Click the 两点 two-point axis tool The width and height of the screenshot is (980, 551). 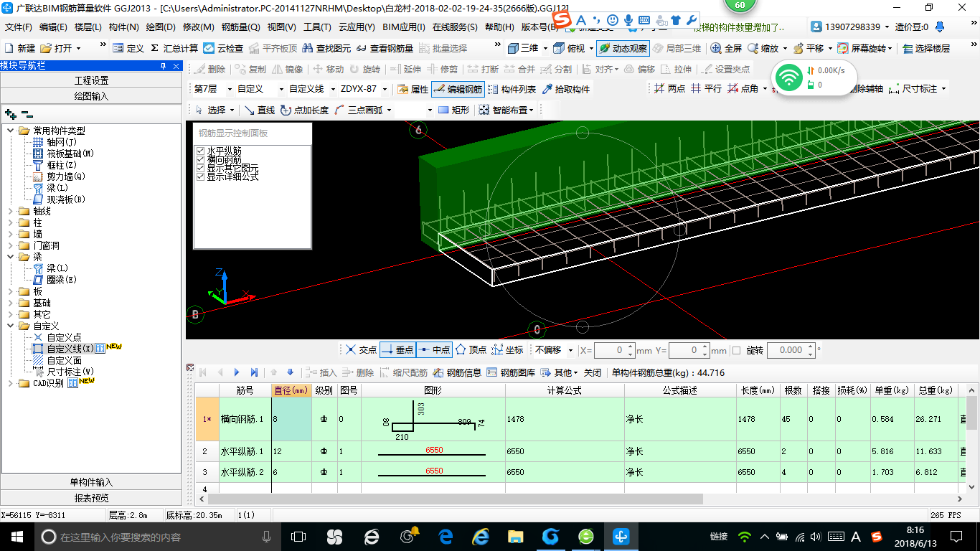tap(669, 89)
